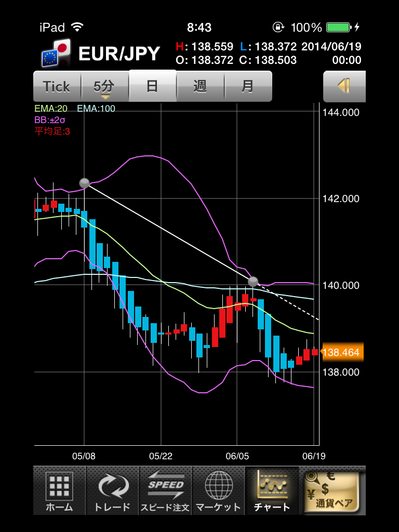
Task: Open the マーケット market tab
Action: (219, 491)
